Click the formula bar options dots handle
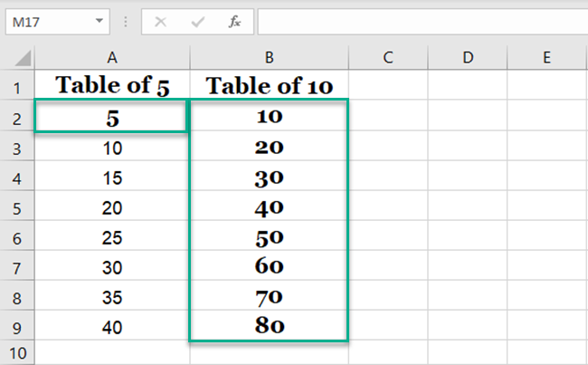588x365 pixels. [125, 22]
